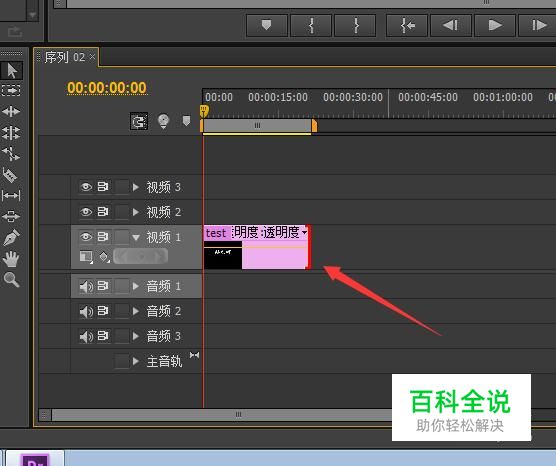
Task: Toggle track lock box for 视频 2
Action: click(x=122, y=212)
